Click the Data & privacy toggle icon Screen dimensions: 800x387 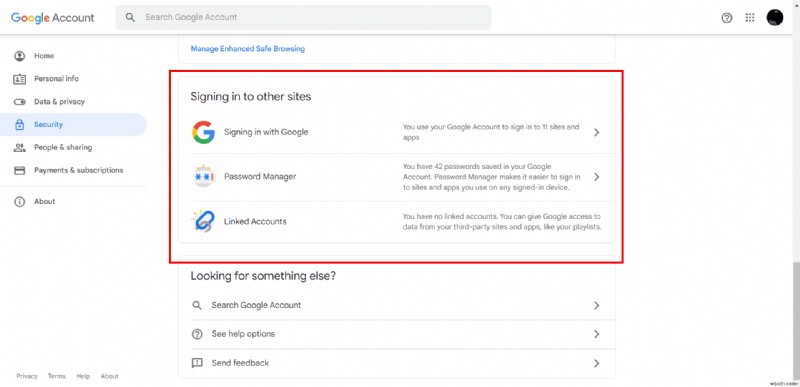click(20, 102)
